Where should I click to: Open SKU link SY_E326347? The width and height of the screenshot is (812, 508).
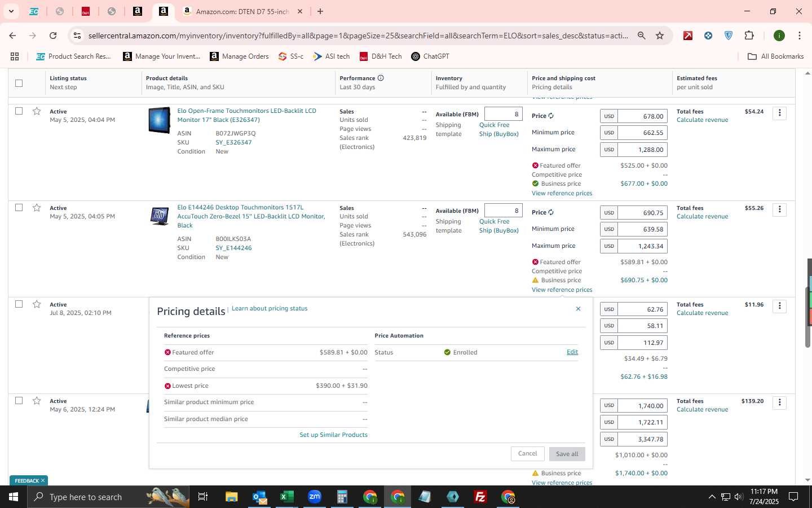point(233,142)
